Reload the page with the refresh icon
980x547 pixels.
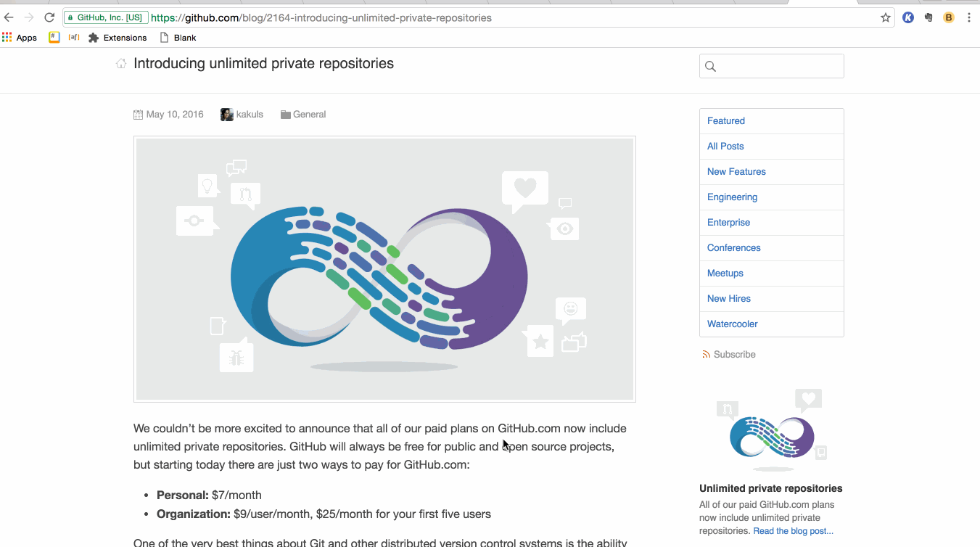coord(49,17)
